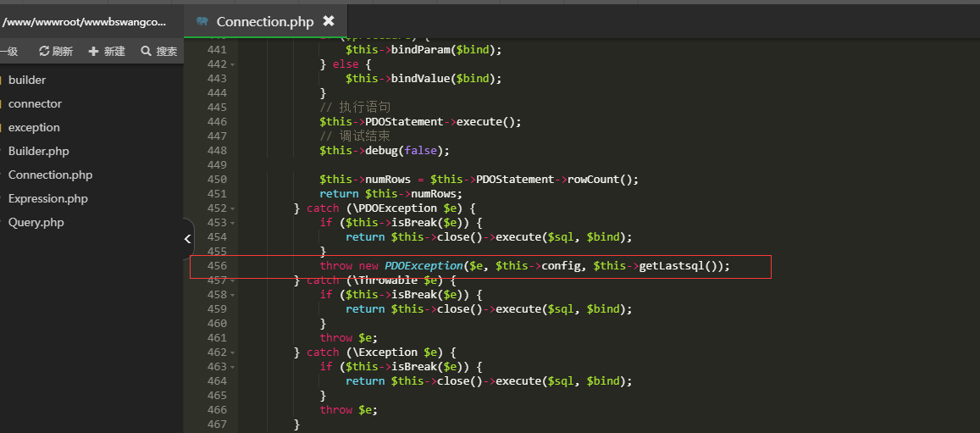The height and width of the screenshot is (433, 980).
Task: Place cursor on the throw new PDOException line
Action: coord(523,266)
